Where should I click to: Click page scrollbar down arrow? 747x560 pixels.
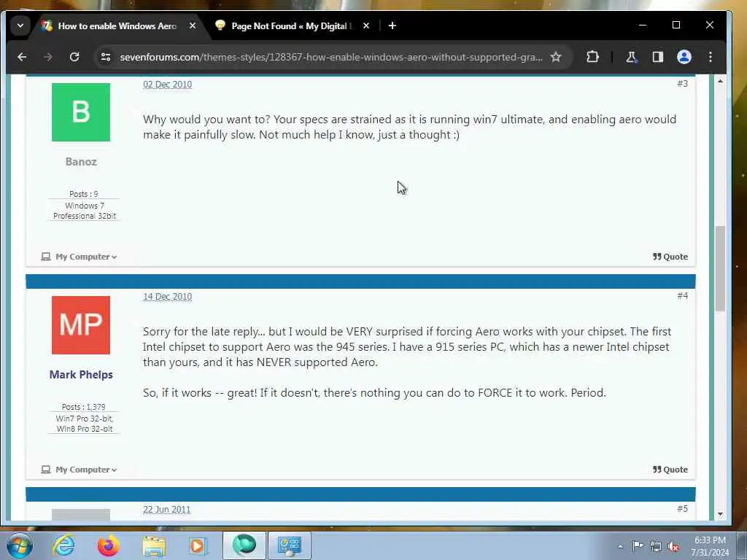720,515
